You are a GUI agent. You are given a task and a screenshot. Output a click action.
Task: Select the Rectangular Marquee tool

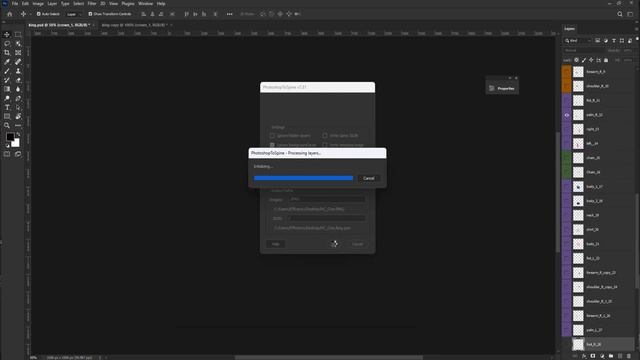(18, 35)
